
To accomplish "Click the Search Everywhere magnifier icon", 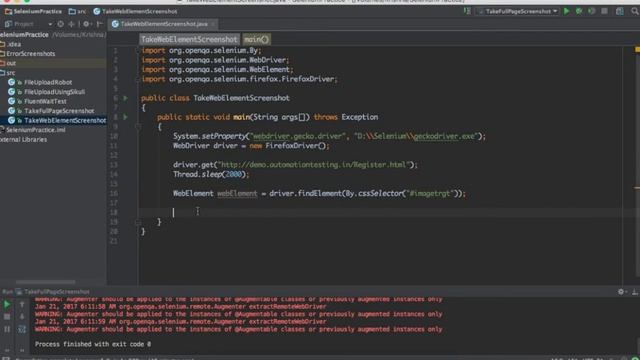I will tap(635, 11).
